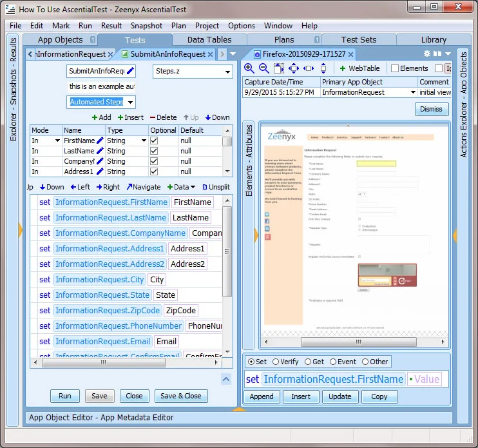Click the select region icon in snapshot toolbar
This screenshot has width=478, height=448.
pyautogui.click(x=279, y=68)
